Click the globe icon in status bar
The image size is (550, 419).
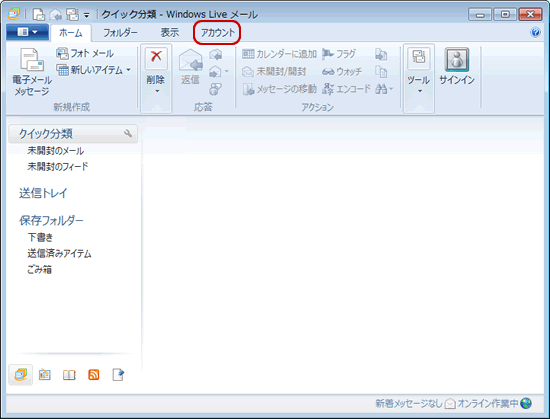click(526, 404)
